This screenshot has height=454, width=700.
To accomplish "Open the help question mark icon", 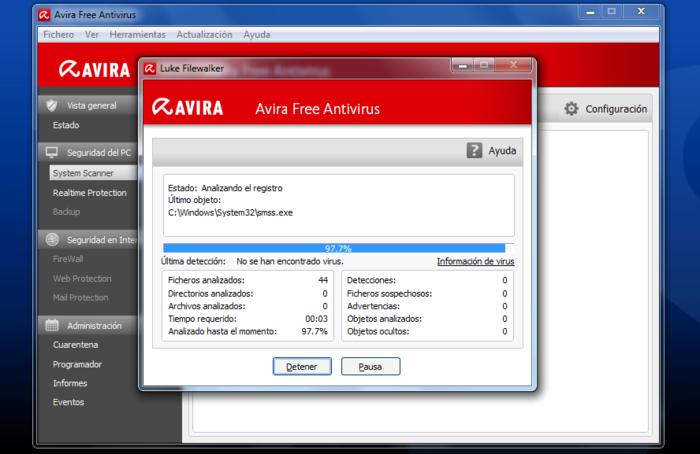I will pos(474,150).
